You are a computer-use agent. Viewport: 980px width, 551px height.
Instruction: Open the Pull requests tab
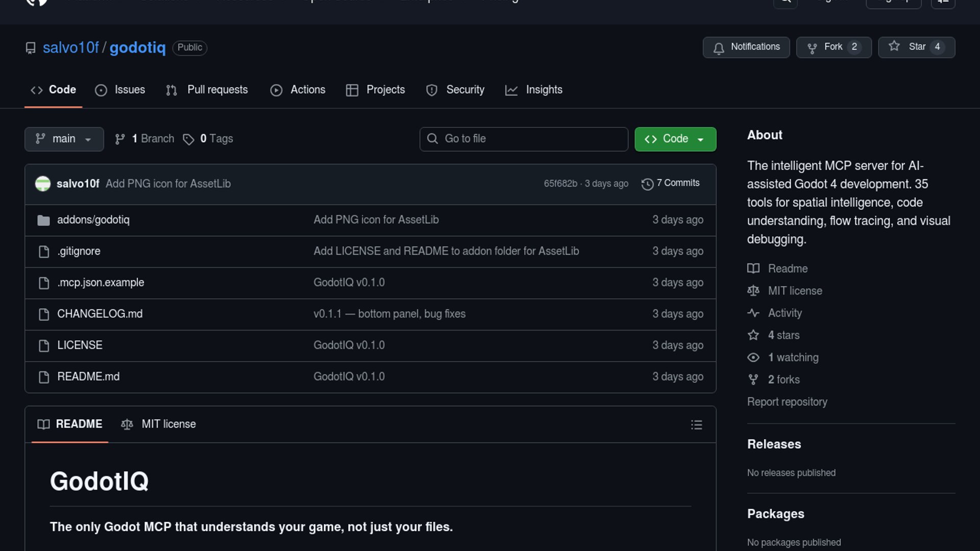pyautogui.click(x=207, y=90)
